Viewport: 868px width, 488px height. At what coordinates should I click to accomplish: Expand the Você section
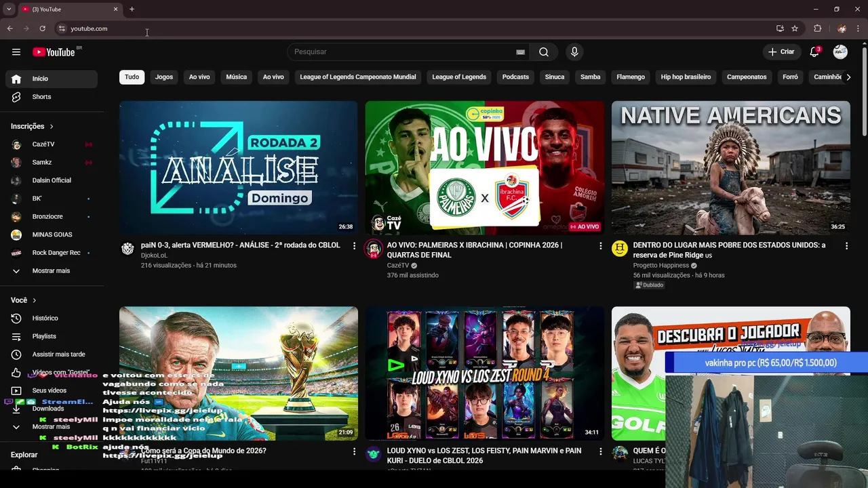24,300
